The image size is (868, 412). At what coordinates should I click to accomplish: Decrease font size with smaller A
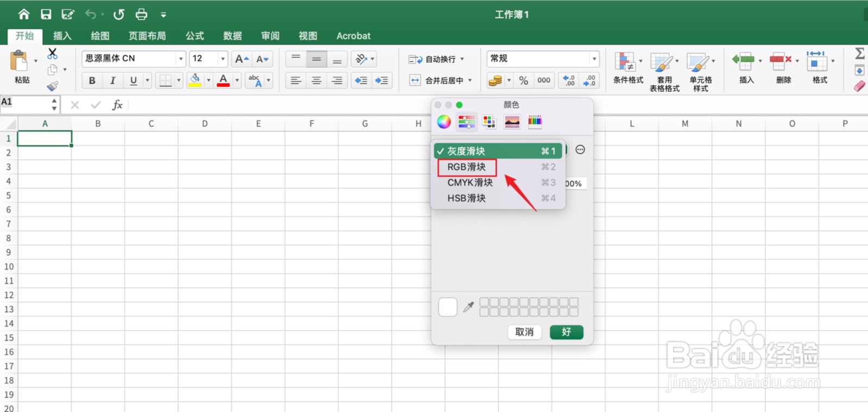(x=262, y=59)
